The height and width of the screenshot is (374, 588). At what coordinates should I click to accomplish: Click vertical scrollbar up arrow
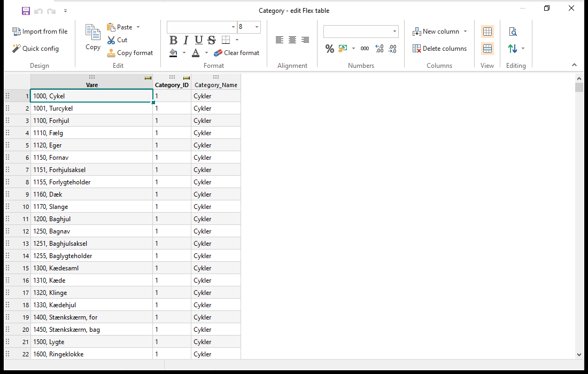coord(579,79)
